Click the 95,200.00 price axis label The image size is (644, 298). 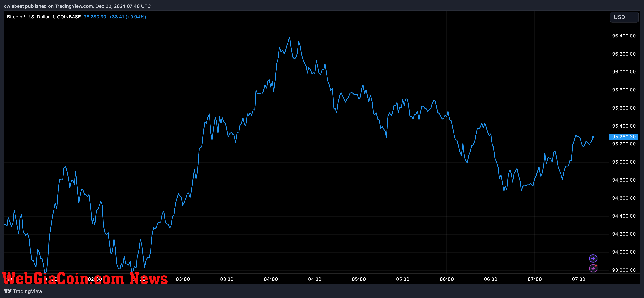pos(624,144)
